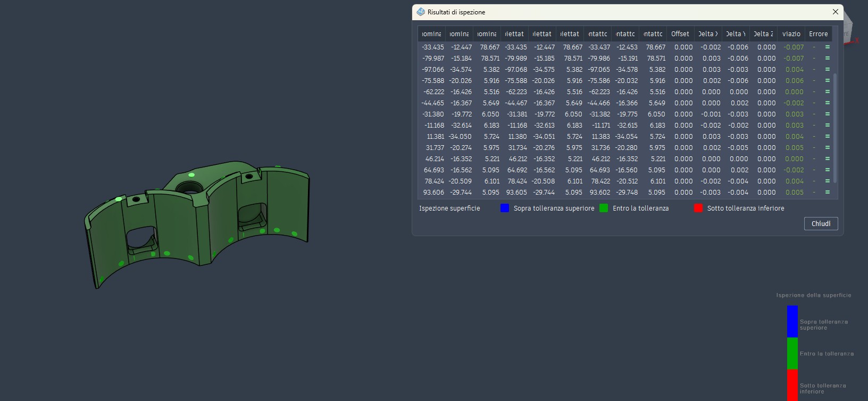The image size is (868, 401).
Task: Select the cell with value -34.054
Action: [x=627, y=137]
